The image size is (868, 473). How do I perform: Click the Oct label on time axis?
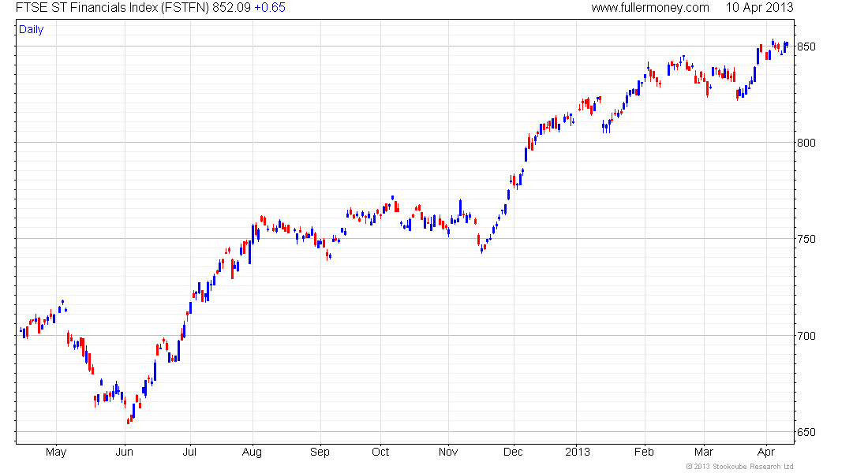(x=380, y=453)
